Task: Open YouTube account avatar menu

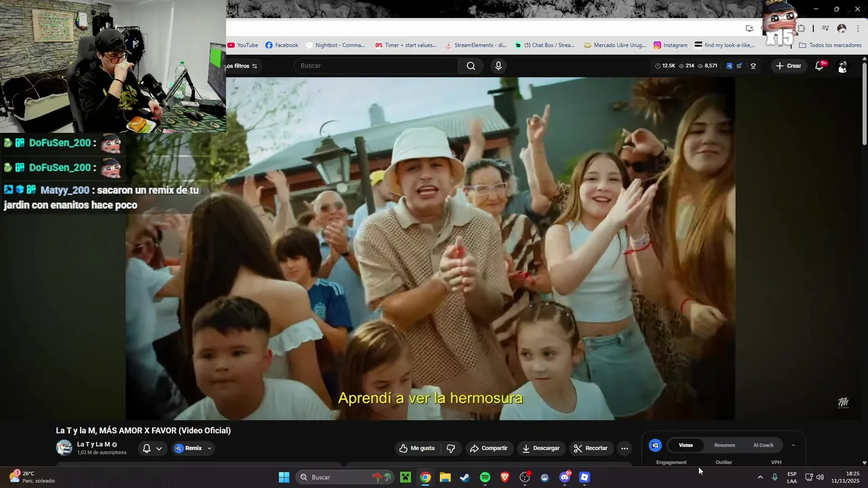Action: pos(842,66)
